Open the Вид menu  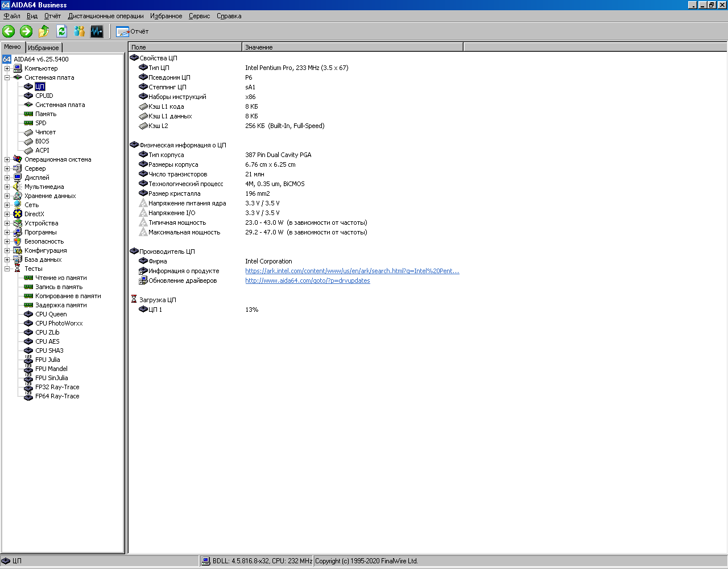[32, 16]
